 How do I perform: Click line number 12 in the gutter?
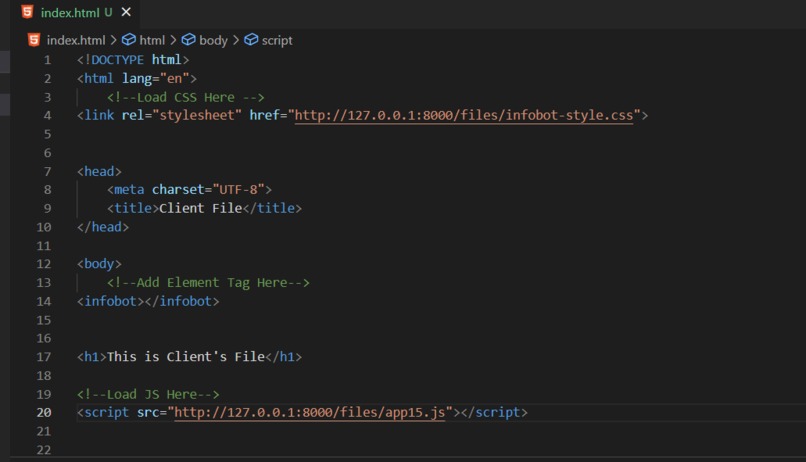(44, 264)
